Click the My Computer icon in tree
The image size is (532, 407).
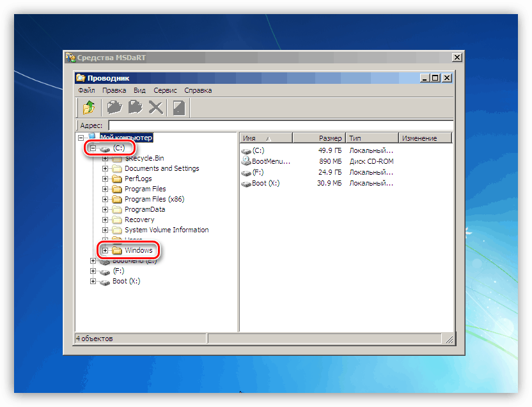(92, 136)
